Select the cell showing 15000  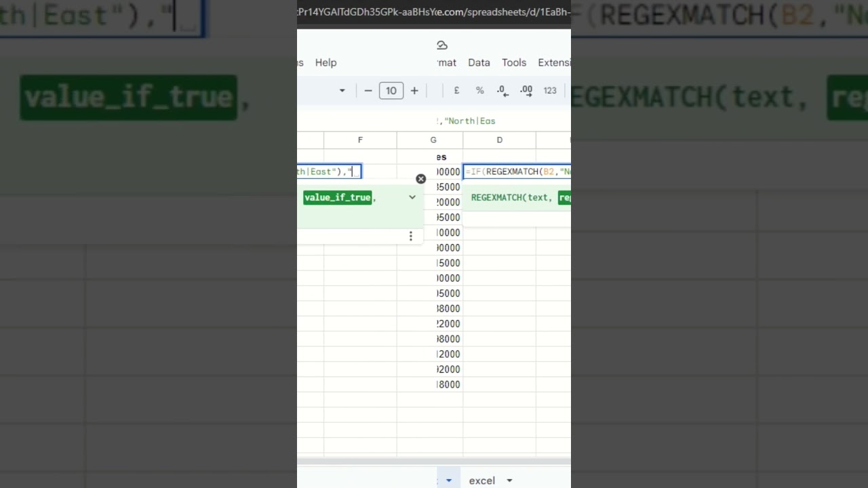point(449,263)
